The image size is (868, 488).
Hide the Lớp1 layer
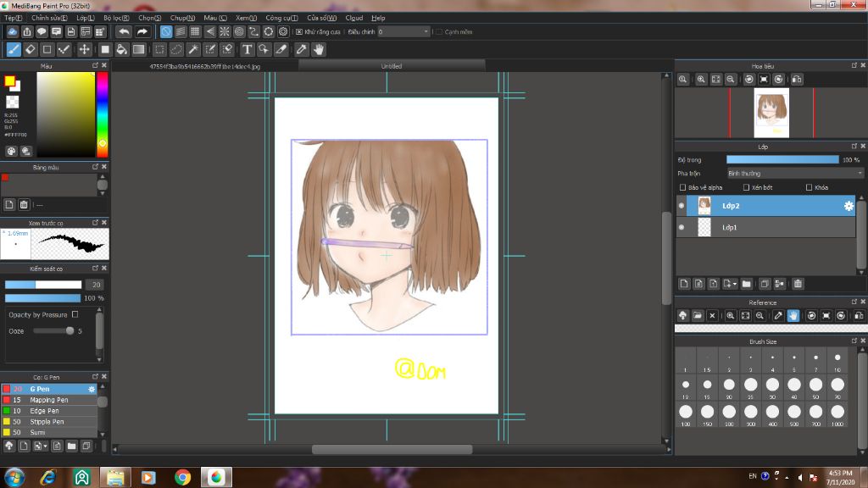pyautogui.click(x=682, y=227)
